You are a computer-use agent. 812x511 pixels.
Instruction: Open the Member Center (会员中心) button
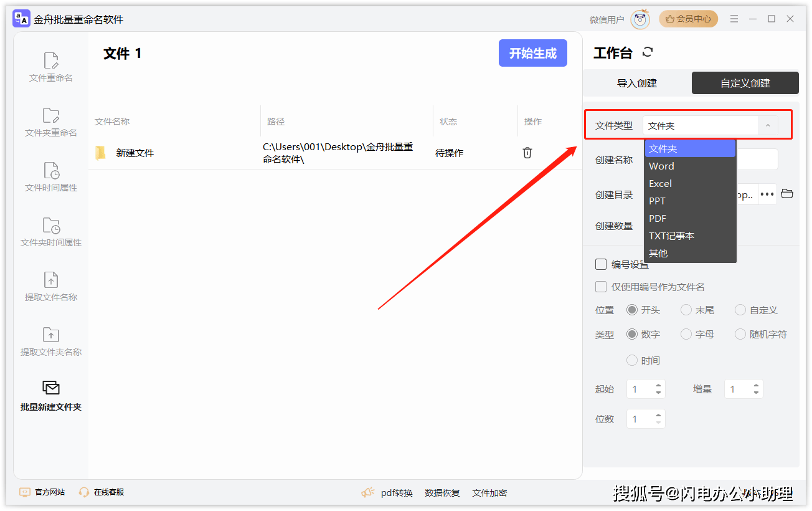[688, 19]
